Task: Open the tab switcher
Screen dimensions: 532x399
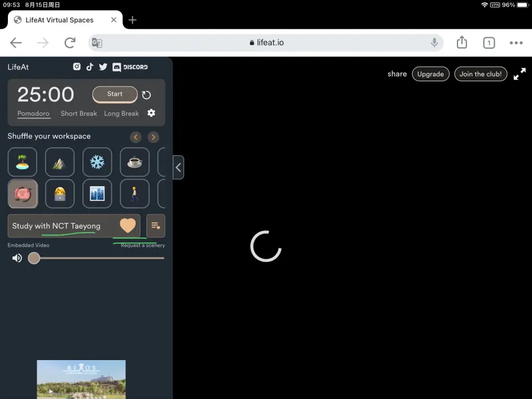Action: (x=489, y=43)
